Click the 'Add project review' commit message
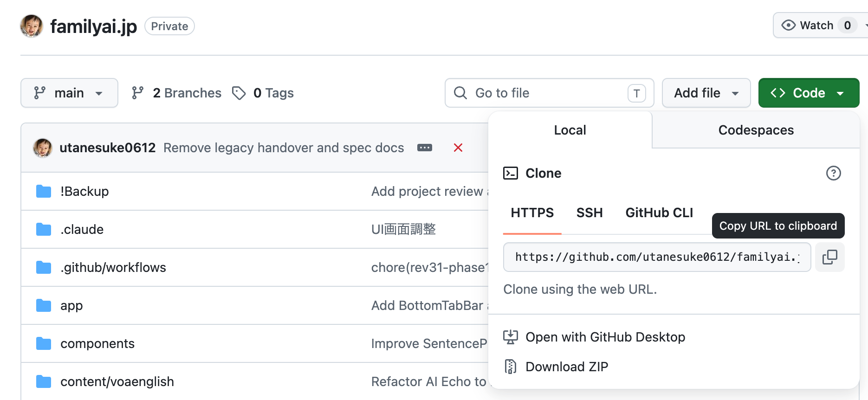The width and height of the screenshot is (868, 400). tap(429, 191)
